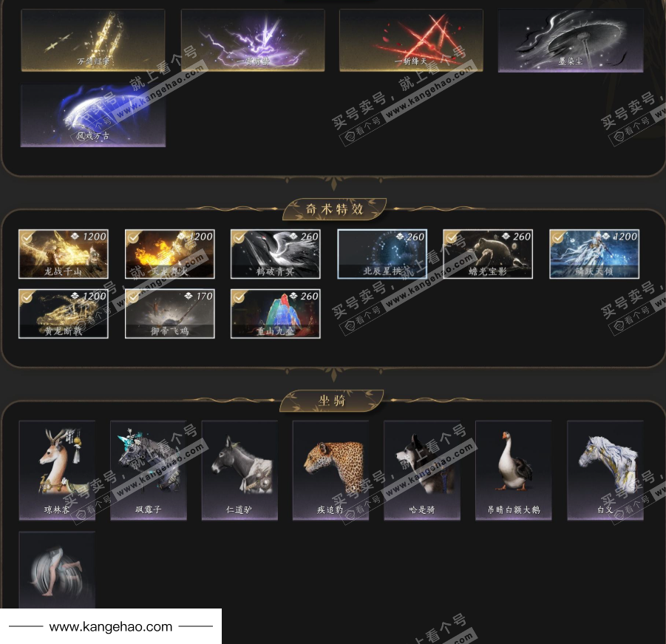
Task: Click the 风戏万古 blue fan effect
Action: (x=93, y=115)
